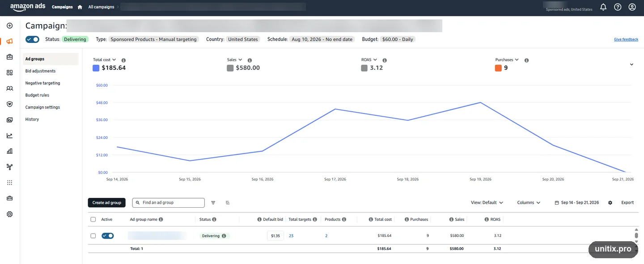Select the Ad groups tab
644x264 pixels.
51,59
